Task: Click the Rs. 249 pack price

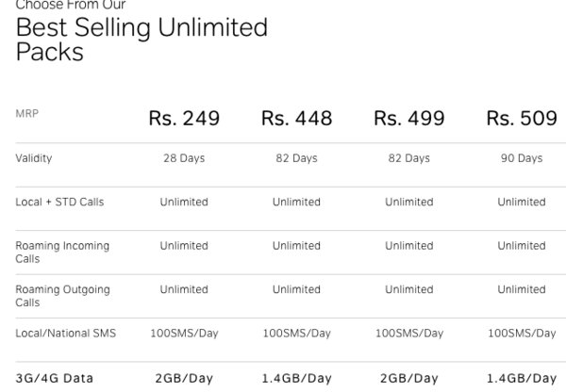Action: [x=184, y=119]
